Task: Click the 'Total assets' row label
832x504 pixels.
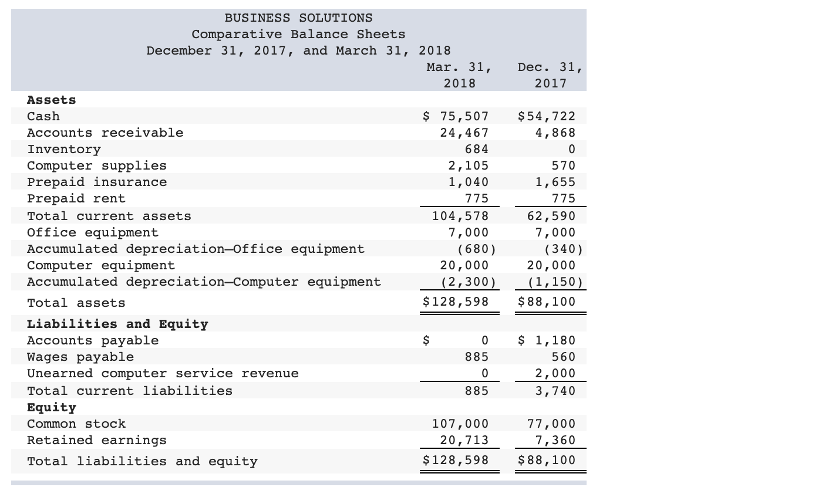Action: click(x=76, y=303)
